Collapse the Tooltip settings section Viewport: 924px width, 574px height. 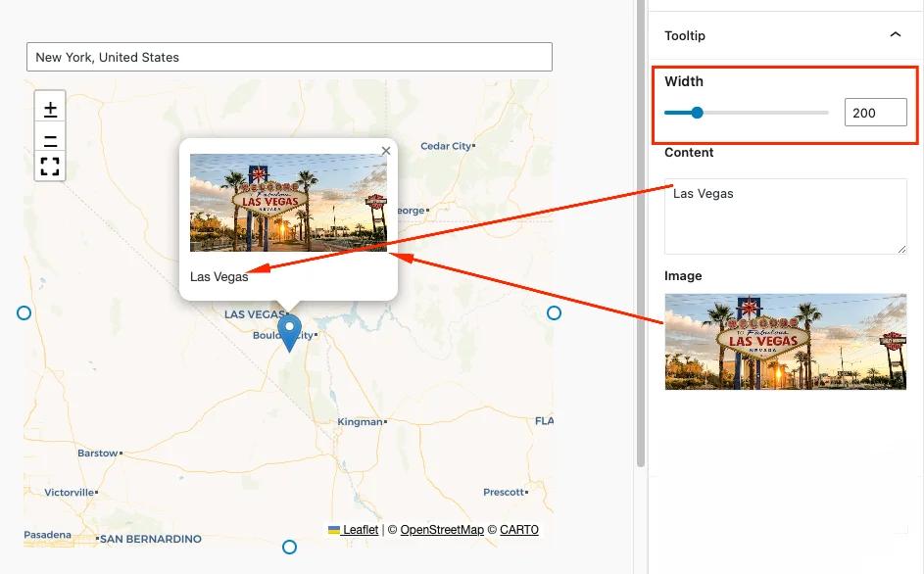tap(895, 34)
